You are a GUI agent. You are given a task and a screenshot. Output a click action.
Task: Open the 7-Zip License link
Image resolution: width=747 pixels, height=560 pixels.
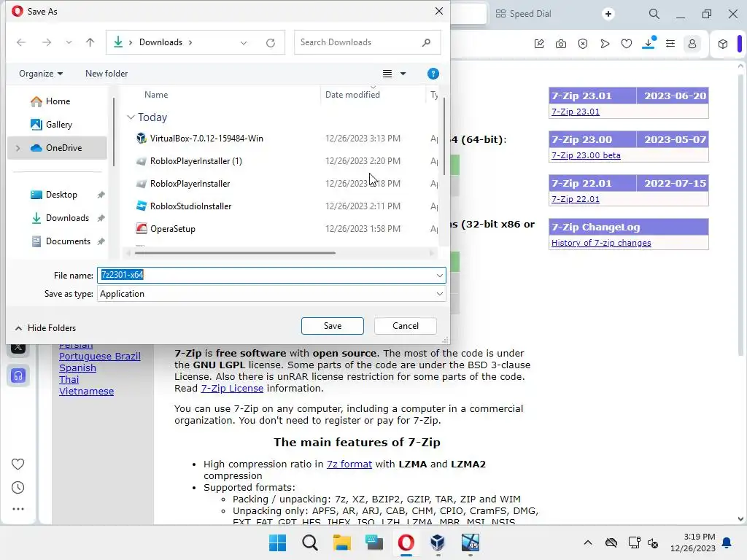click(232, 388)
